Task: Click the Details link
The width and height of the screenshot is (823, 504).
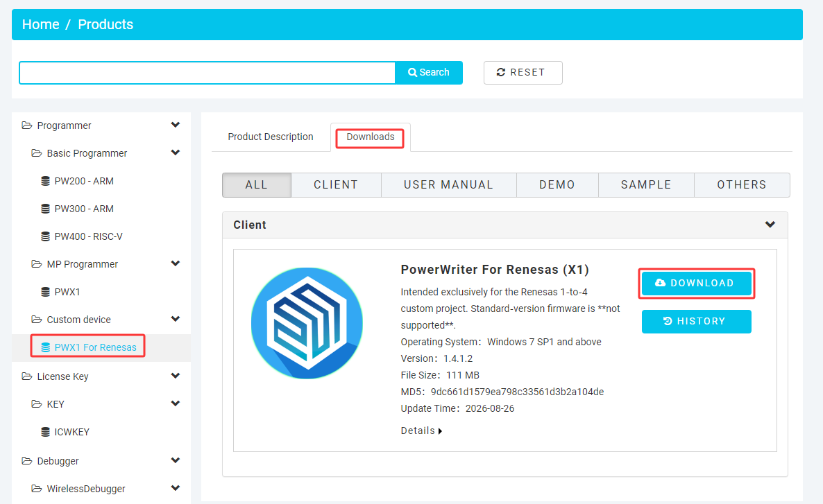Action: pos(421,431)
